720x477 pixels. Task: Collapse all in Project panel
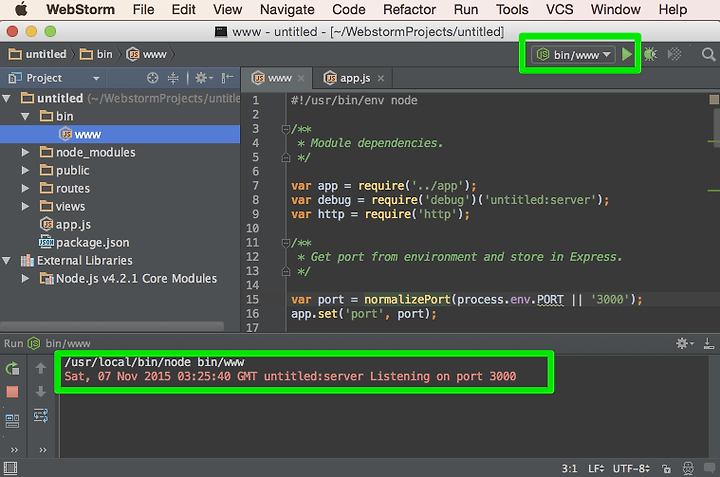tap(173, 78)
